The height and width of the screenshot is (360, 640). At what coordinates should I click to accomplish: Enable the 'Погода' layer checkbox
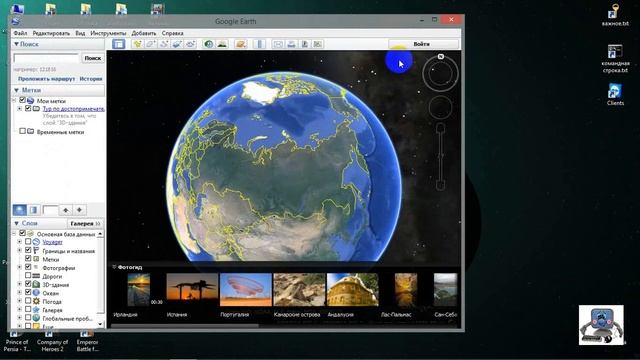coord(28,301)
